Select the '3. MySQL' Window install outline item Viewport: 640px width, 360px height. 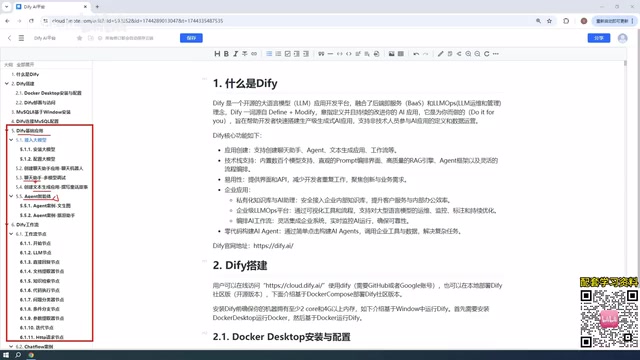(x=41, y=112)
